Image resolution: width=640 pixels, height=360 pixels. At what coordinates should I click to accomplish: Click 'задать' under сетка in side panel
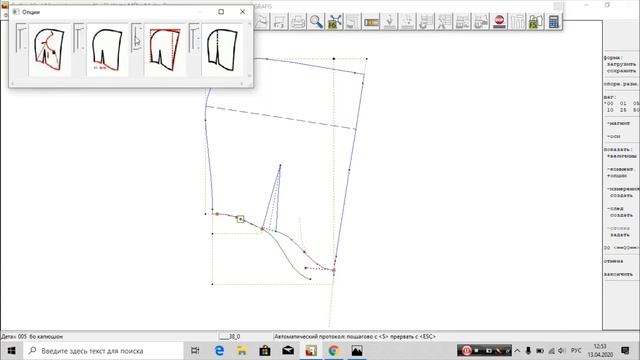(620, 235)
